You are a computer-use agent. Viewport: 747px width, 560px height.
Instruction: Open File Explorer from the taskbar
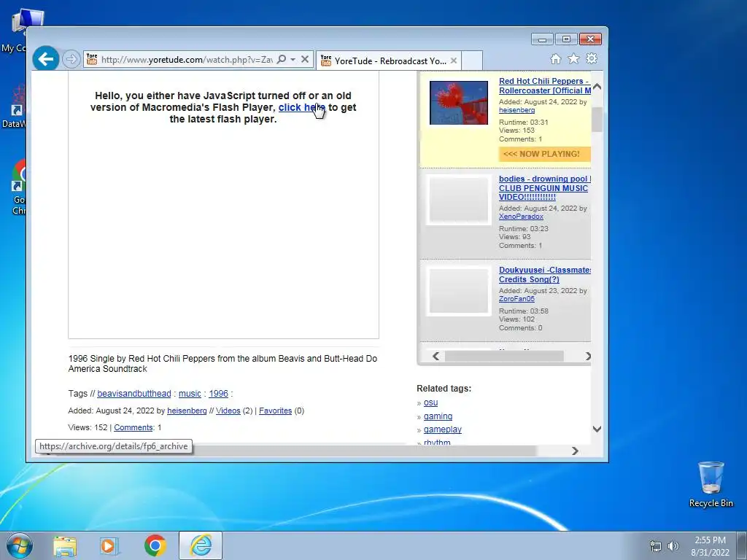pos(65,545)
